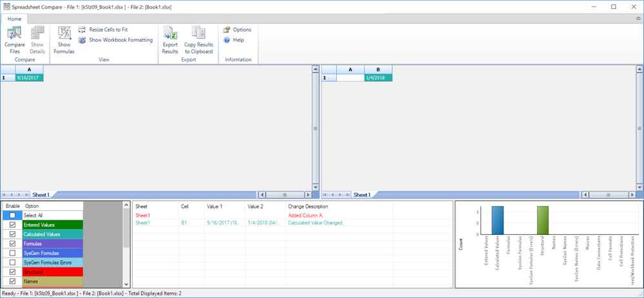Viewport: 644px width, 298px height.
Task: Click the Resize Cells to Fit icon
Action: tap(82, 30)
